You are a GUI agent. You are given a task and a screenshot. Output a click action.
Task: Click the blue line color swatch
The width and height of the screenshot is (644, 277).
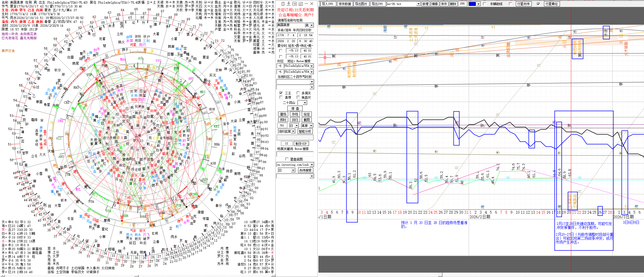pos(472,4)
